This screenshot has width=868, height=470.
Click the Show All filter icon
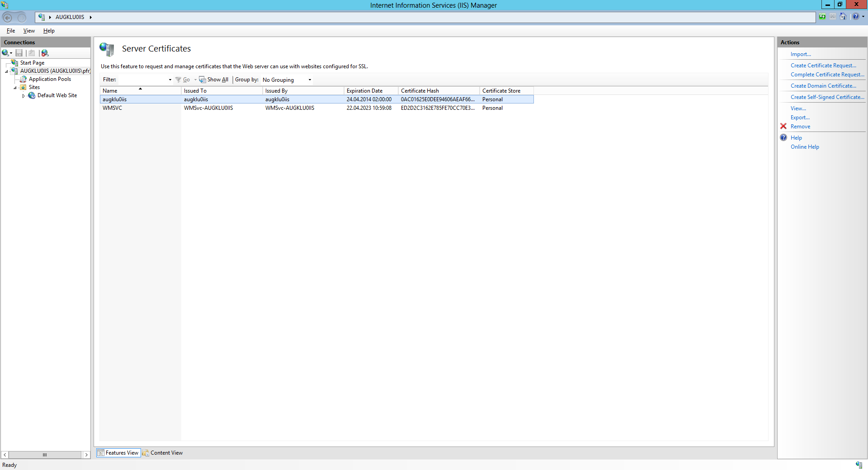click(x=203, y=80)
